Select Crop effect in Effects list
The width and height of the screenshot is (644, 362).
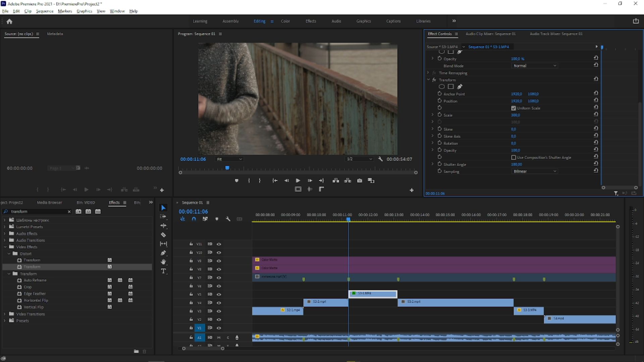28,287
